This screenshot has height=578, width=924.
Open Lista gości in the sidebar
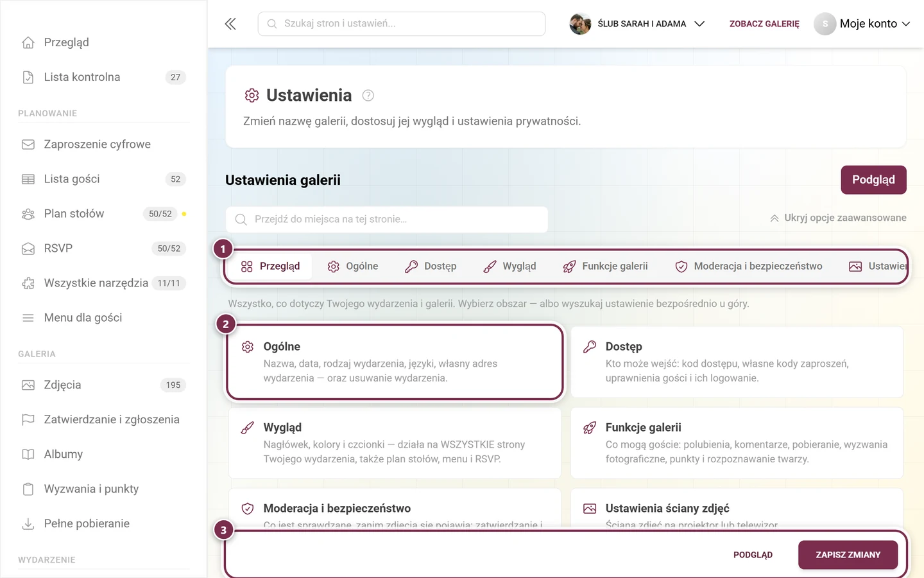pos(104,179)
